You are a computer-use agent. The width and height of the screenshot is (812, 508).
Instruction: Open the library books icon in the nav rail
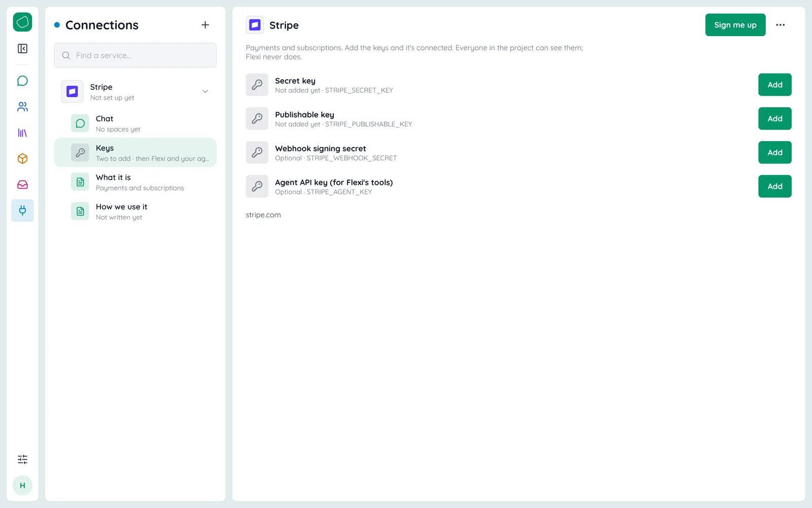click(x=22, y=133)
